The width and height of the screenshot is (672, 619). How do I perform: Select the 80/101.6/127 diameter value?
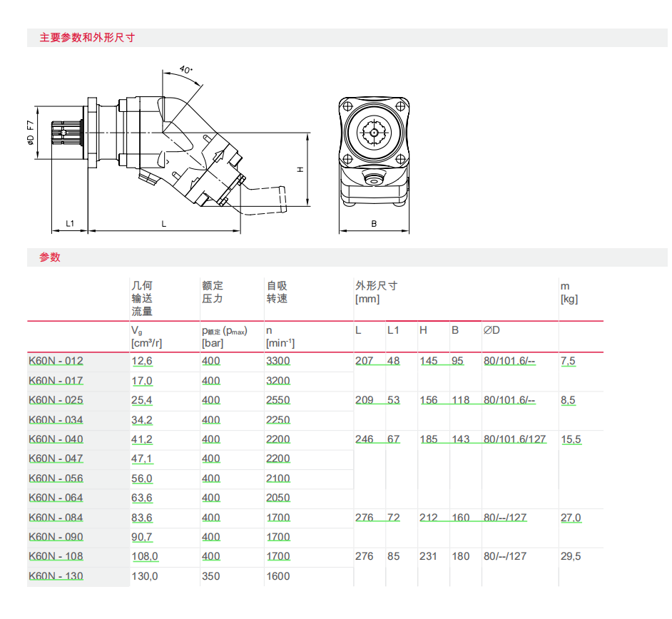coord(514,440)
